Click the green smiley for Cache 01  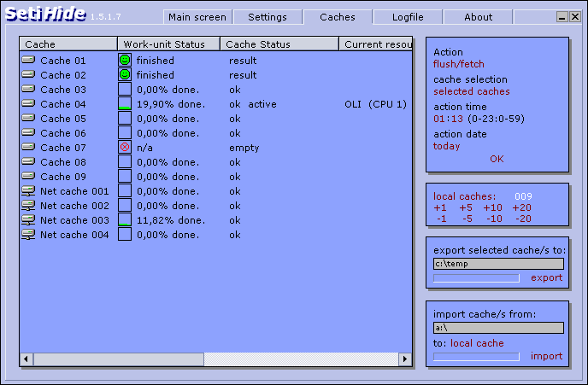125,60
